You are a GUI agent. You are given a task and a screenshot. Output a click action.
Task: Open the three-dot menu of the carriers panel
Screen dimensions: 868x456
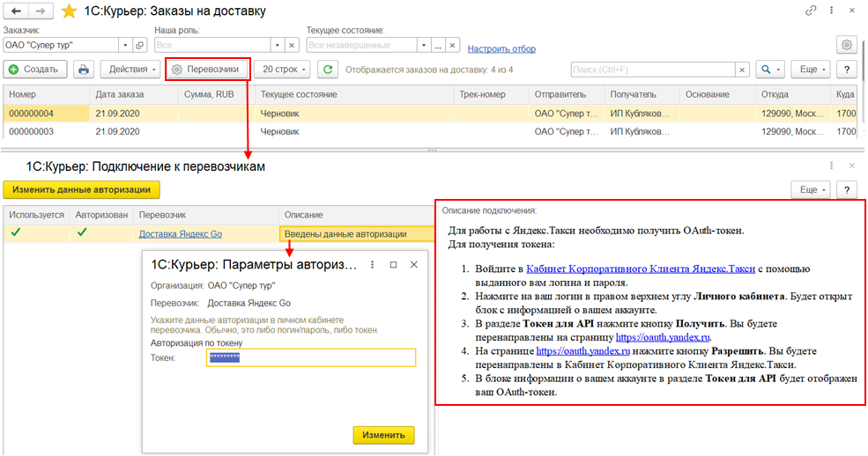point(832,165)
